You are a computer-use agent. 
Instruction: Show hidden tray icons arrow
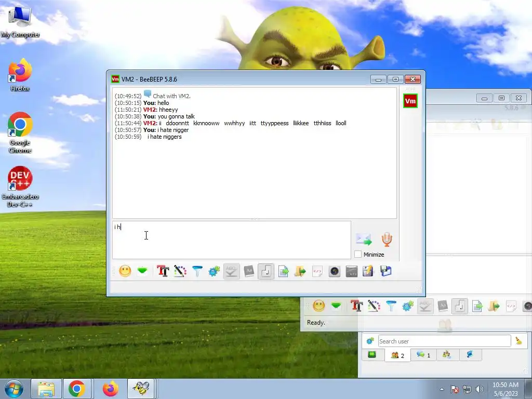click(x=442, y=389)
